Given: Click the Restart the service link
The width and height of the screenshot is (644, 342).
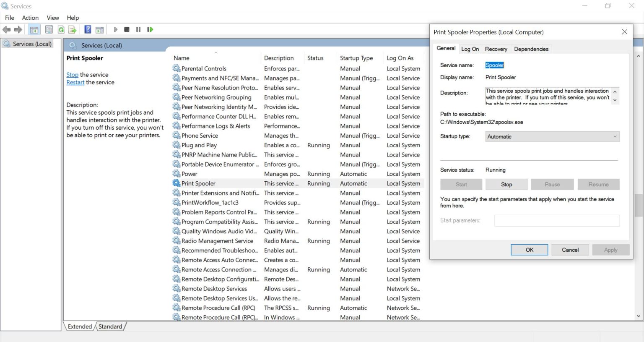Looking at the screenshot, I should (x=75, y=82).
